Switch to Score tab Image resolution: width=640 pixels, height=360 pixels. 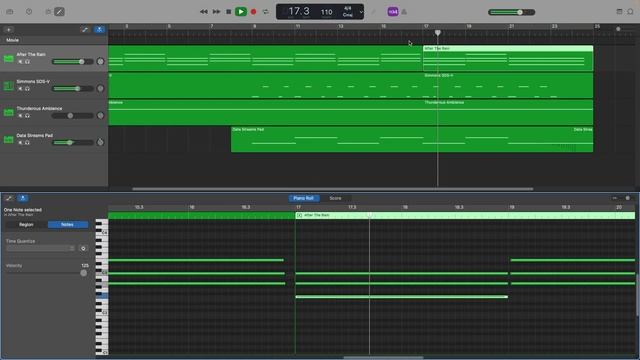point(335,198)
